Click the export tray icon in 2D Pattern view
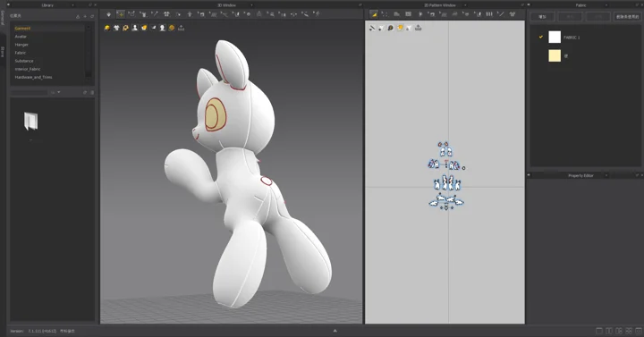 (418, 28)
